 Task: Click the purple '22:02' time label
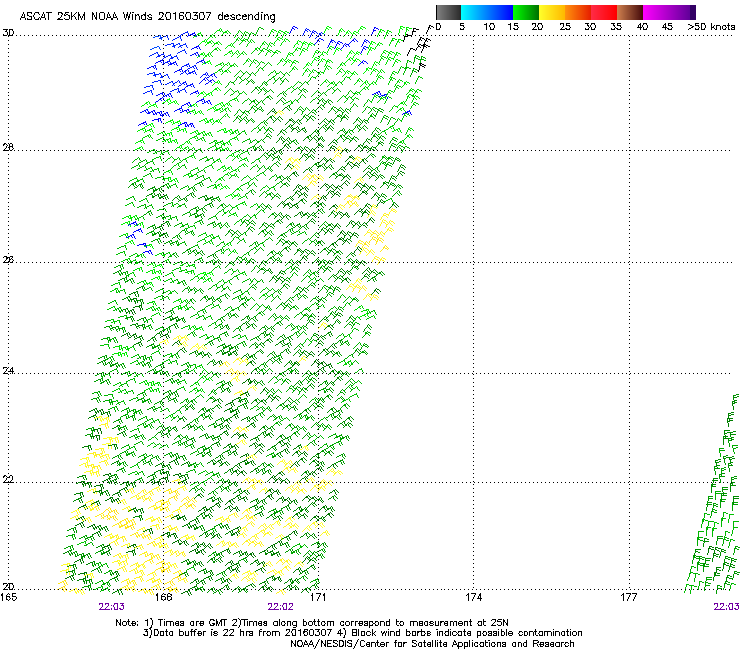click(280, 607)
